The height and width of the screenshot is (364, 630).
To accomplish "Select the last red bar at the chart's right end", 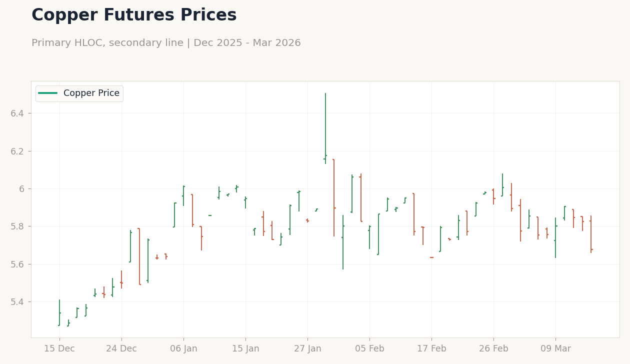I will click(591, 234).
